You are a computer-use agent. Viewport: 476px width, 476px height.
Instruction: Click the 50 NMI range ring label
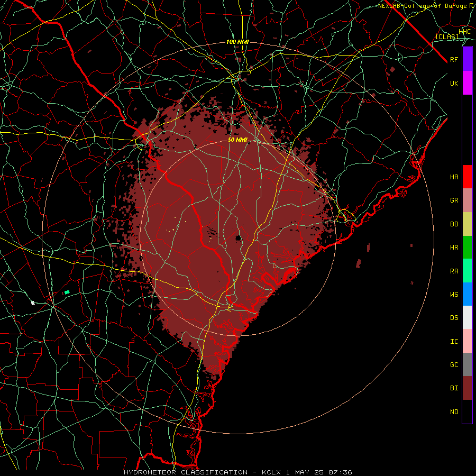(x=237, y=140)
